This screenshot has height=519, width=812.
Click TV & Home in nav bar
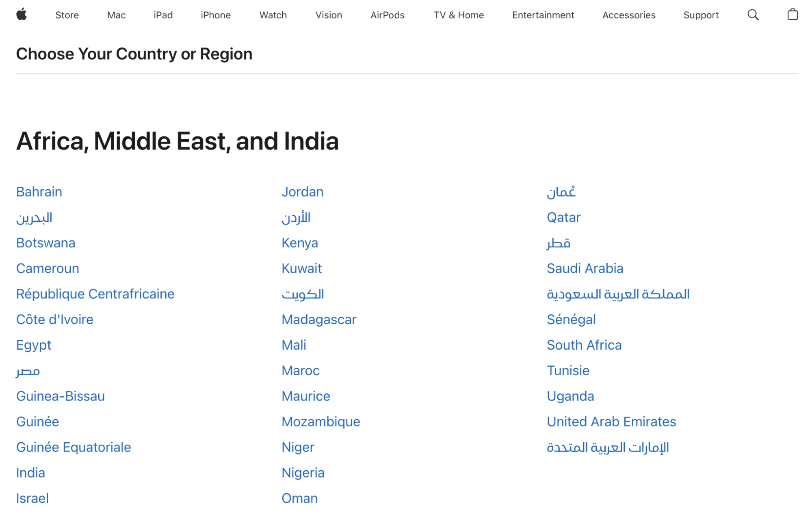tap(458, 15)
